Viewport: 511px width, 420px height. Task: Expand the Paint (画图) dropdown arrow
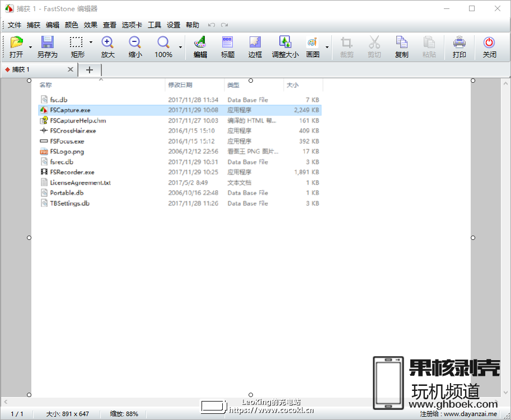coord(327,47)
